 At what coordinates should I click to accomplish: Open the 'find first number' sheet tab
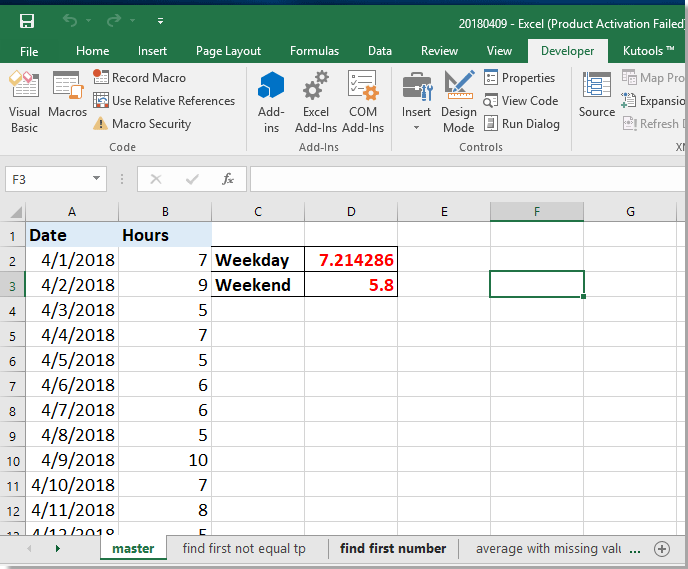click(393, 548)
